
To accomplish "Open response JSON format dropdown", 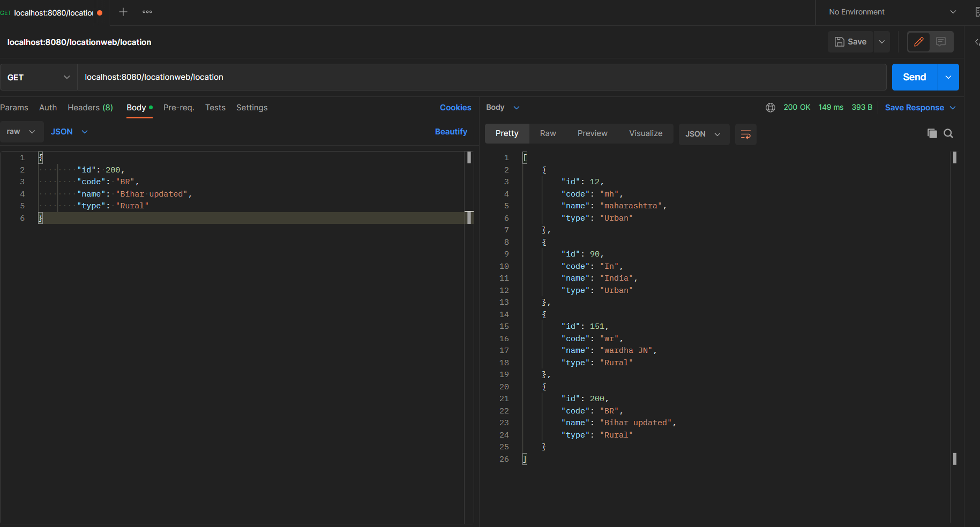I will point(704,134).
